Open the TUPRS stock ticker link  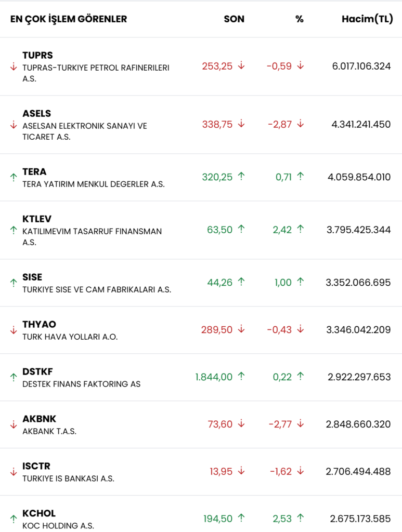pos(37,55)
